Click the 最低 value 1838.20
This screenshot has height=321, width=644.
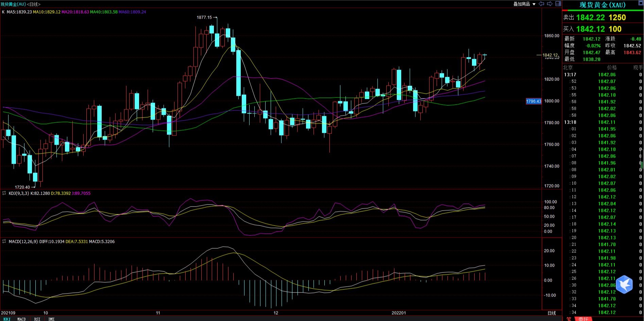pyautogui.click(x=592, y=59)
